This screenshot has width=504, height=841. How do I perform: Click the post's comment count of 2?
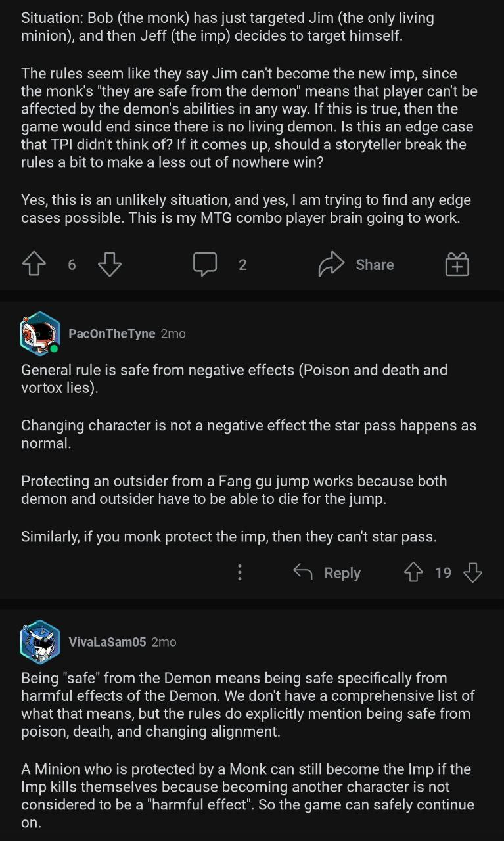pos(242,265)
